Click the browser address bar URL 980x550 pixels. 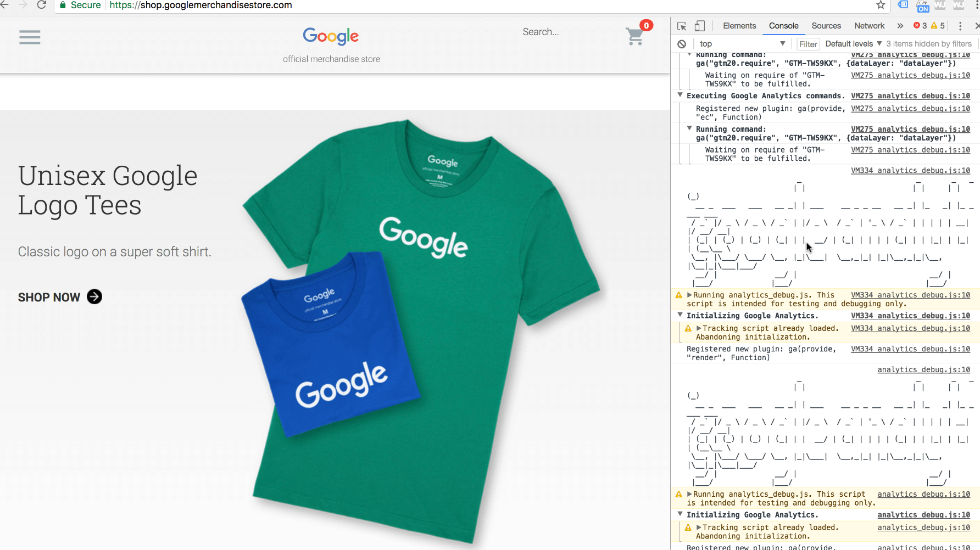point(201,5)
